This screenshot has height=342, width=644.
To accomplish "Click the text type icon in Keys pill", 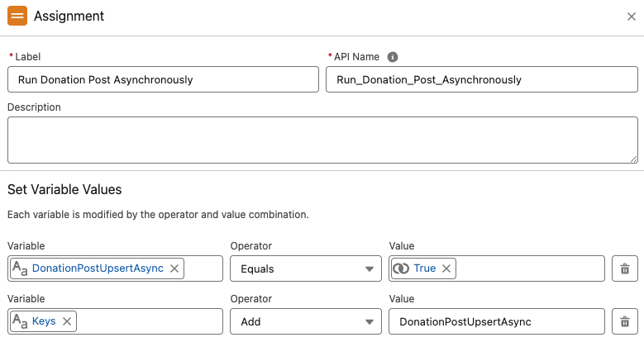I will pyautogui.click(x=20, y=321).
